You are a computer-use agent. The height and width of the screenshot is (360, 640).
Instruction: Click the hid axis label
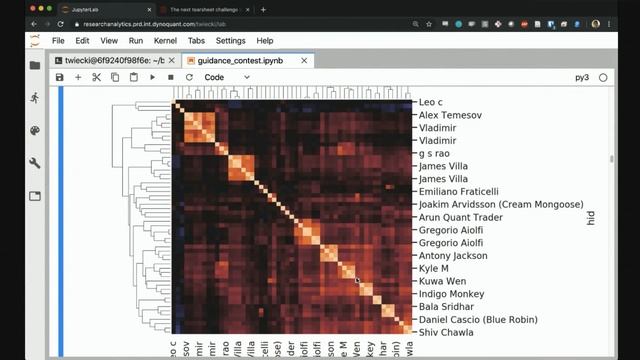(x=591, y=218)
